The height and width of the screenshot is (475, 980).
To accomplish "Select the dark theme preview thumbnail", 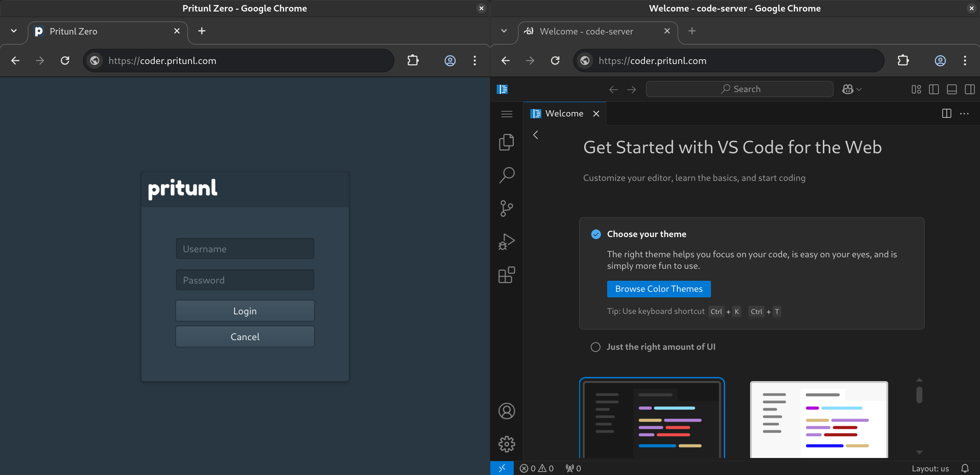I will point(652,418).
